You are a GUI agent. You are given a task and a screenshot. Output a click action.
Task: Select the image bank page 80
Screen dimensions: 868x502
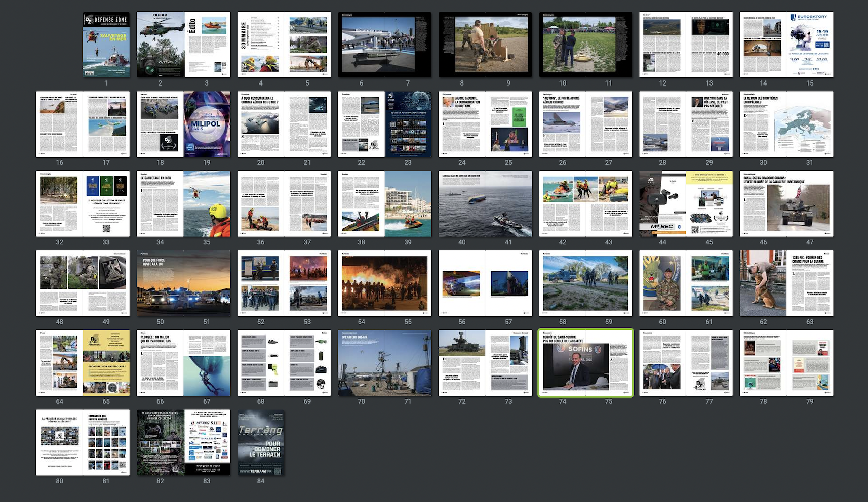click(x=60, y=442)
